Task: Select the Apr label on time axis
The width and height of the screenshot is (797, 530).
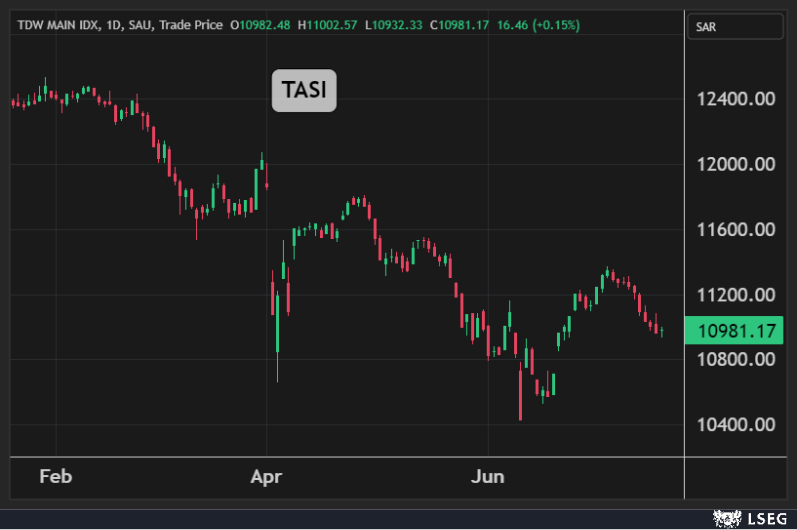Action: click(x=267, y=476)
